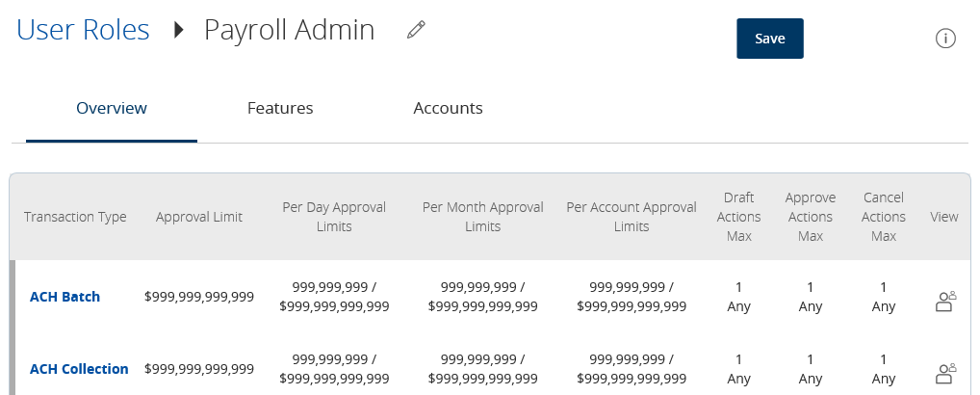Screen dimensions: 980x395
Task: Click the Approval Limit column header
Action: tap(199, 217)
